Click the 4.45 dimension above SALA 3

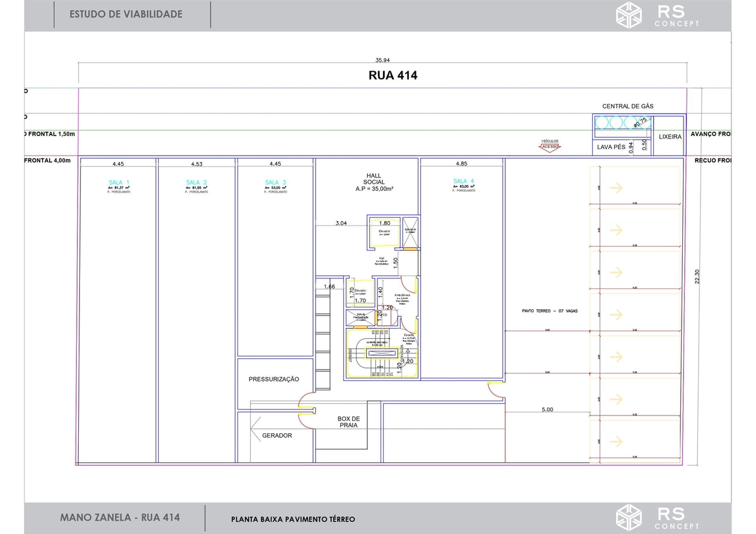tap(275, 164)
